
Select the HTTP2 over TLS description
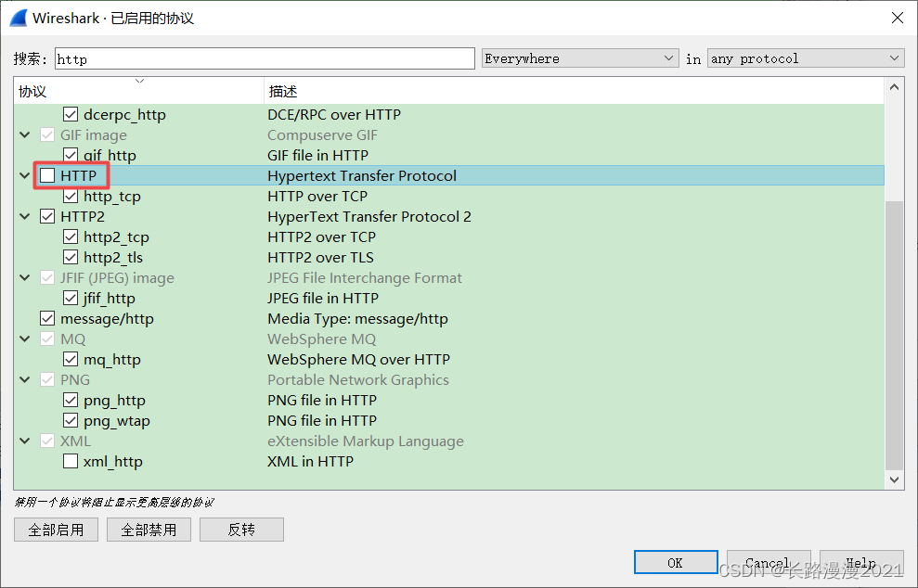point(320,258)
